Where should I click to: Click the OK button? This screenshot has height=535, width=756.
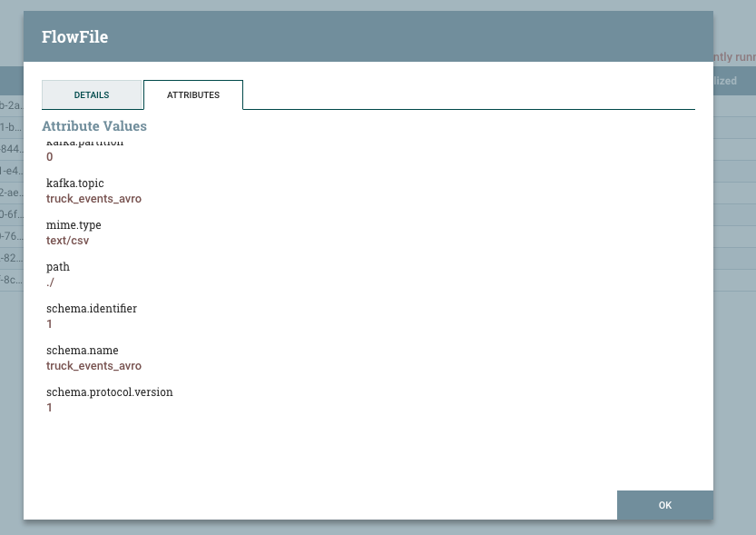(x=665, y=505)
